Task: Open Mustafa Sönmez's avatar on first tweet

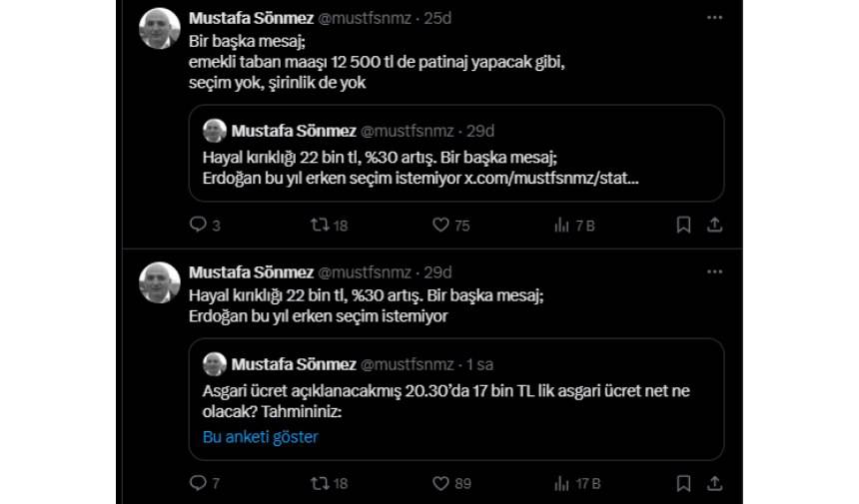Action: [158, 29]
